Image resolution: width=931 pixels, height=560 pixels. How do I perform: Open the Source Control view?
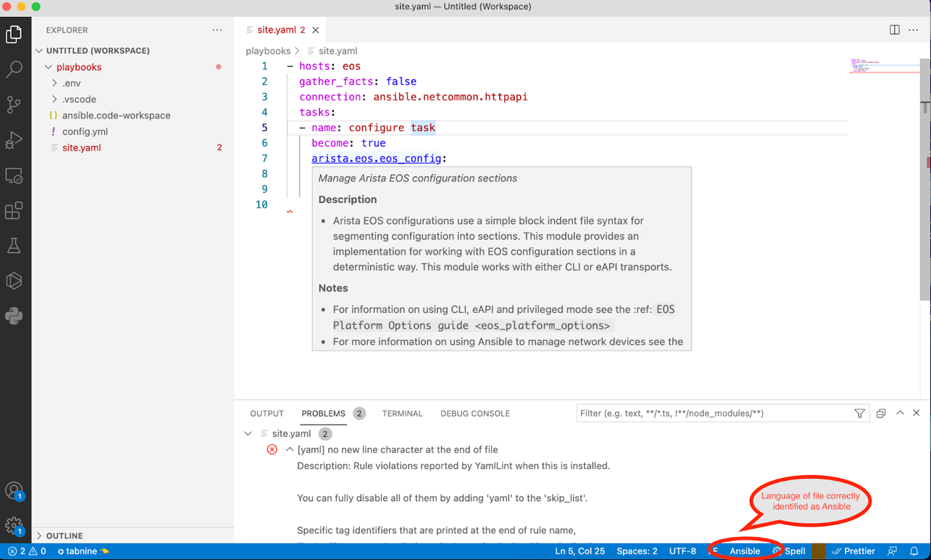click(15, 105)
